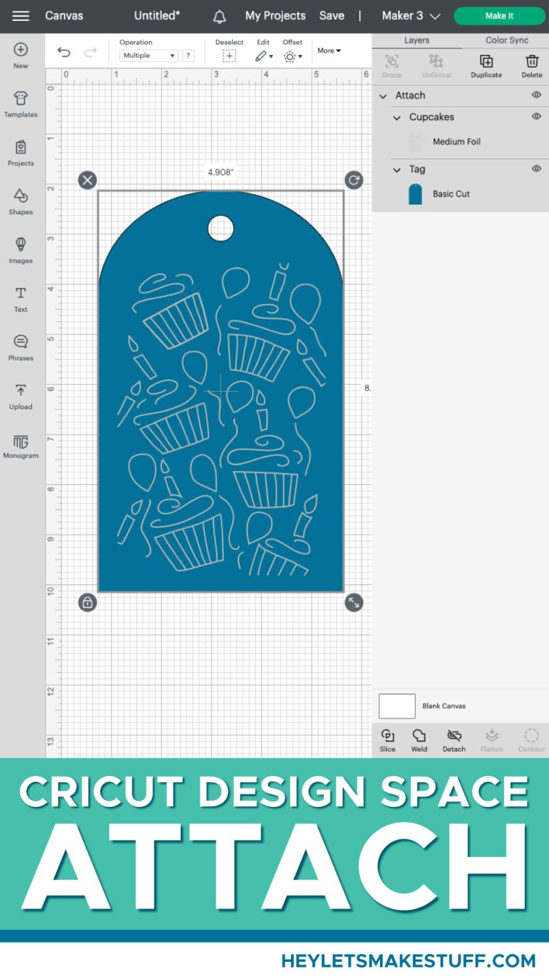UnGroup the selected layers
Screen dimensions: 549x980
(x=436, y=66)
